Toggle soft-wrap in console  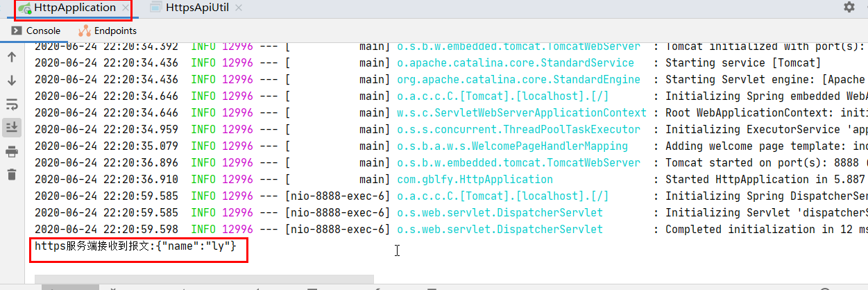[x=11, y=105]
